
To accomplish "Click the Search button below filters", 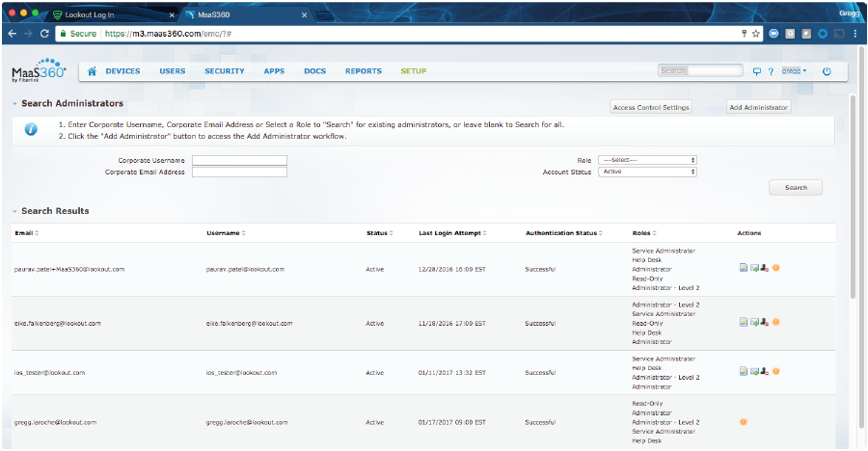I will pyautogui.click(x=796, y=188).
